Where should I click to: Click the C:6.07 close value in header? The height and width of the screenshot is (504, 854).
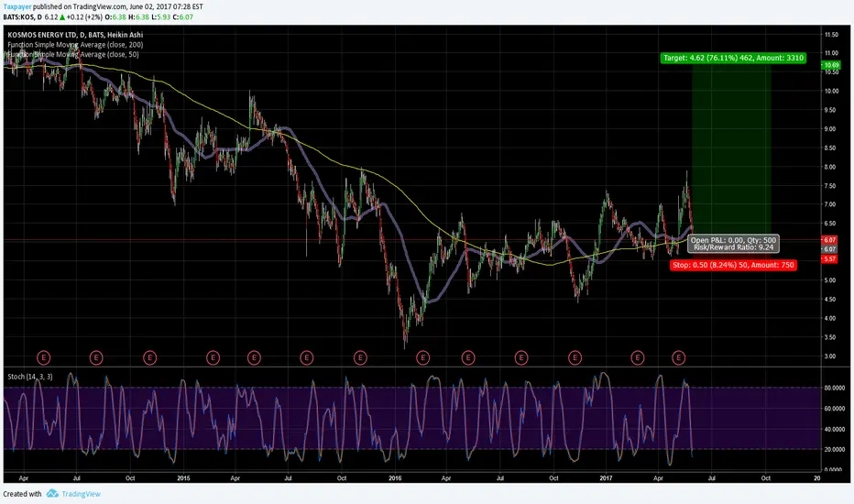coord(183,16)
